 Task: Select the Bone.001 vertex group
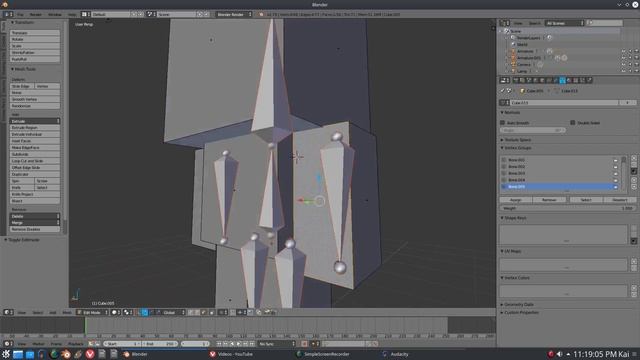tap(559, 160)
